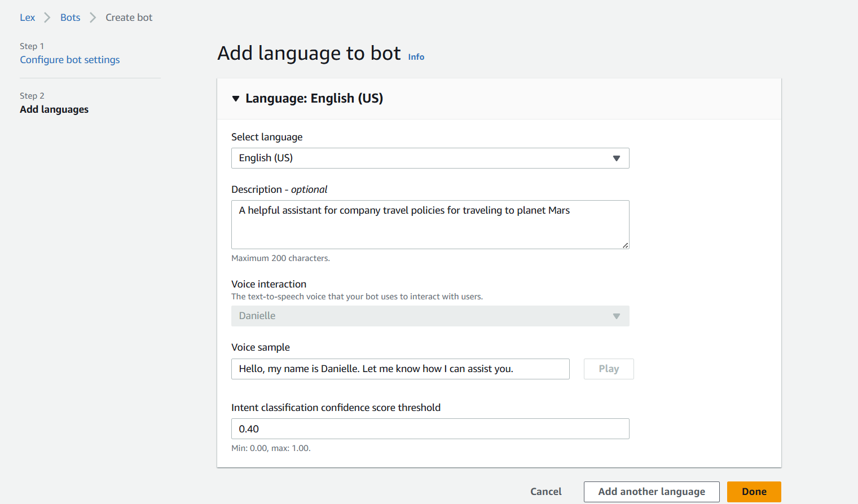The width and height of the screenshot is (858, 504).
Task: Open the Info link beside page title
Action: (416, 57)
